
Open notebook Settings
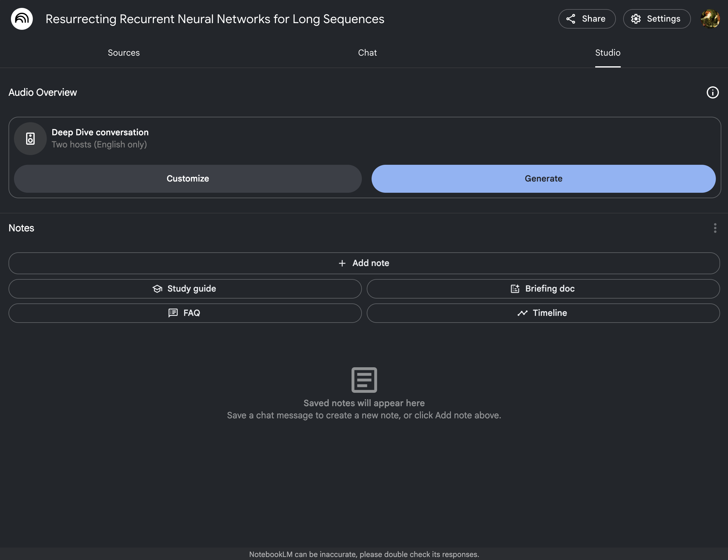[x=656, y=19]
